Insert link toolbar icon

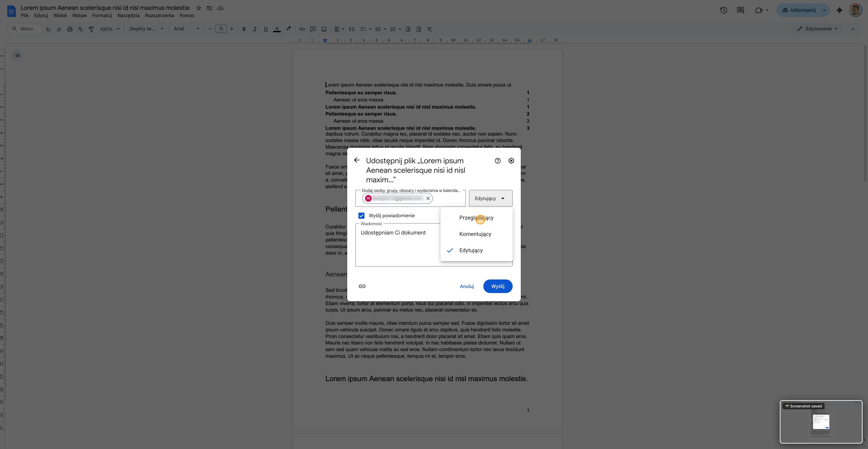click(302, 29)
